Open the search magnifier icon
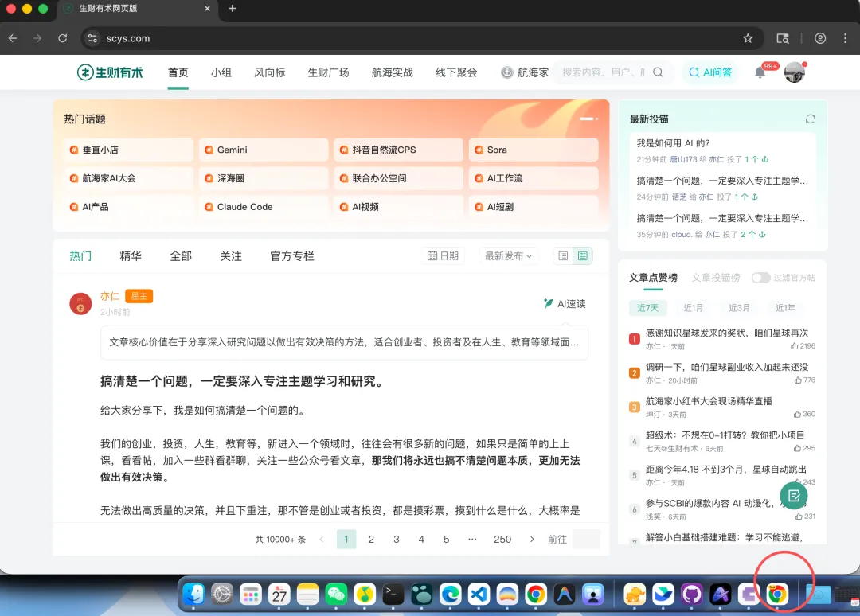Viewport: 860px width, 616px height. [x=658, y=71]
